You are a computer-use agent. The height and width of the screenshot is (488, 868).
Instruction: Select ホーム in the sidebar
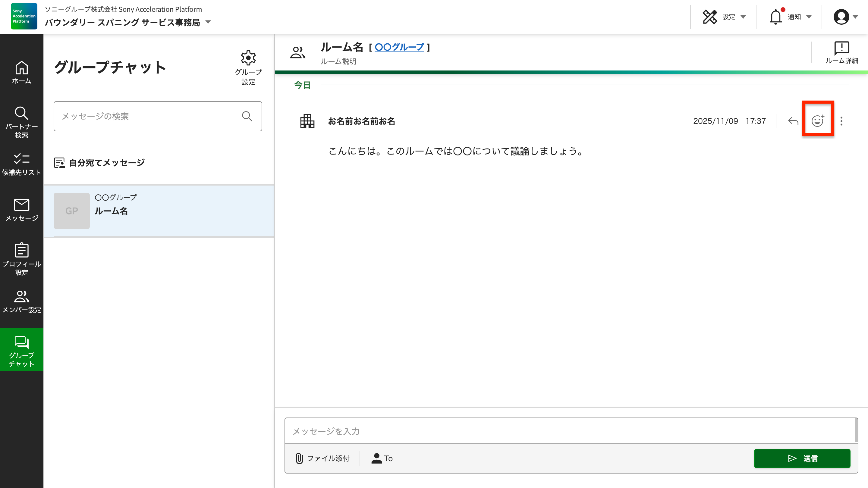21,72
